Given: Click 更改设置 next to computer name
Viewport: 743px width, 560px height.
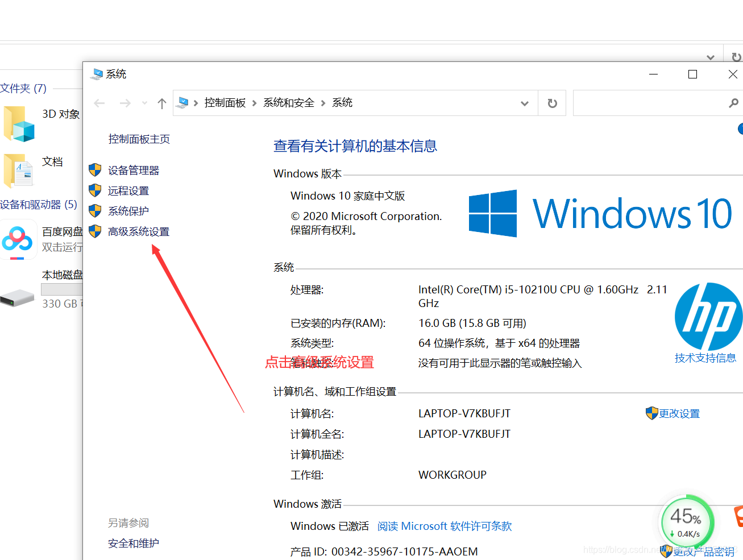Looking at the screenshot, I should (679, 414).
